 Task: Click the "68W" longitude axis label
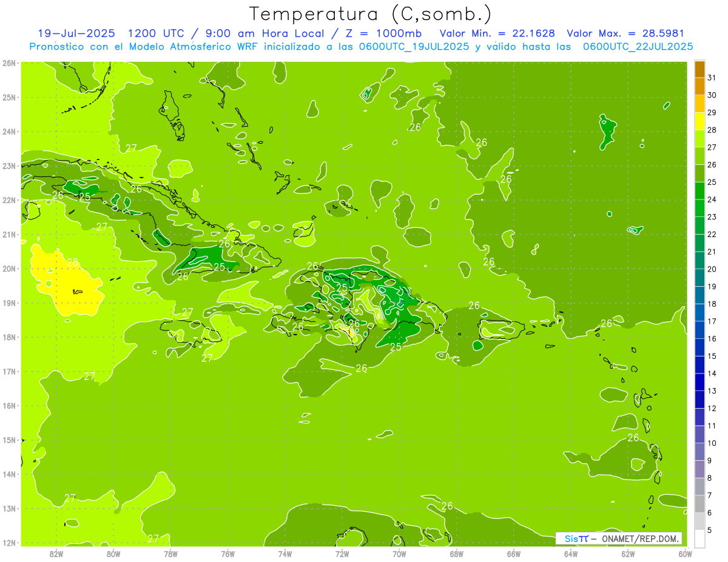456,553
